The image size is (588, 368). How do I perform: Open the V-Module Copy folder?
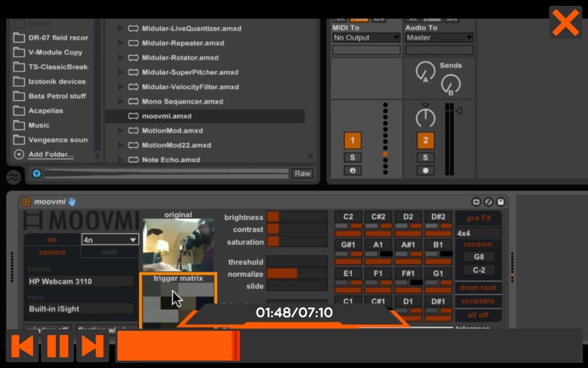click(48, 52)
